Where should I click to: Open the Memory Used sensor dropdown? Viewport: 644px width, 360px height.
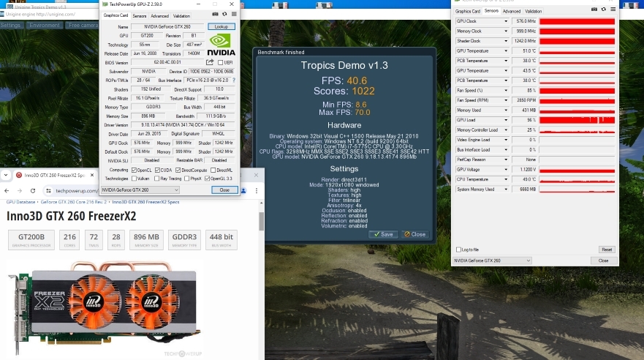click(506, 110)
